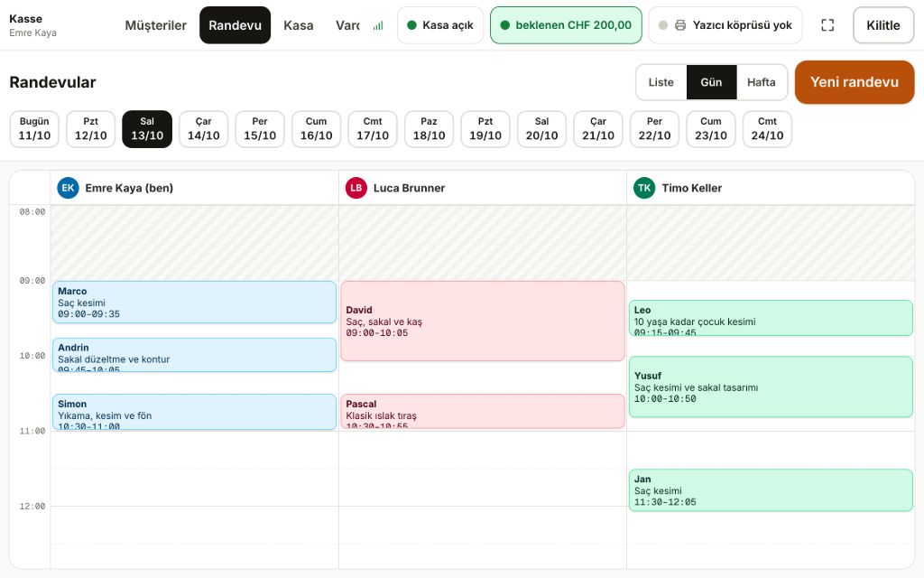The width and height of the screenshot is (924, 578).
Task: Click Yazıcı köprüsü yok status
Action: 725,25
